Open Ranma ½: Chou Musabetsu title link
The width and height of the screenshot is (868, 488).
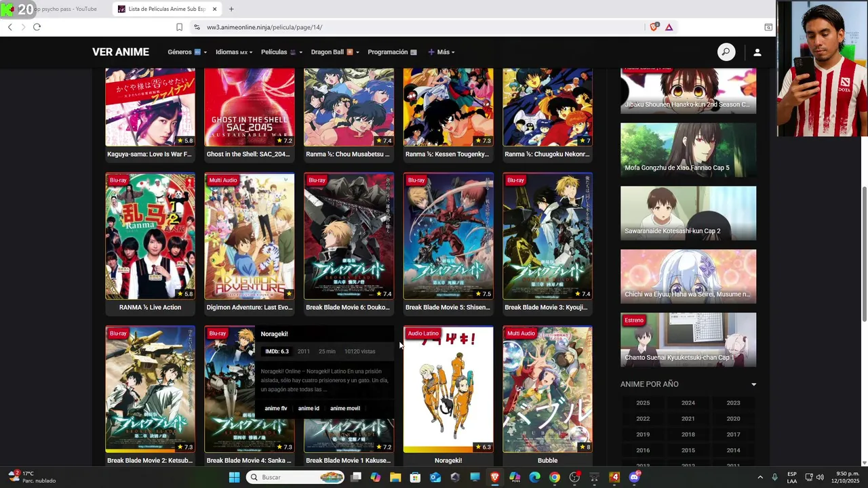click(x=348, y=154)
